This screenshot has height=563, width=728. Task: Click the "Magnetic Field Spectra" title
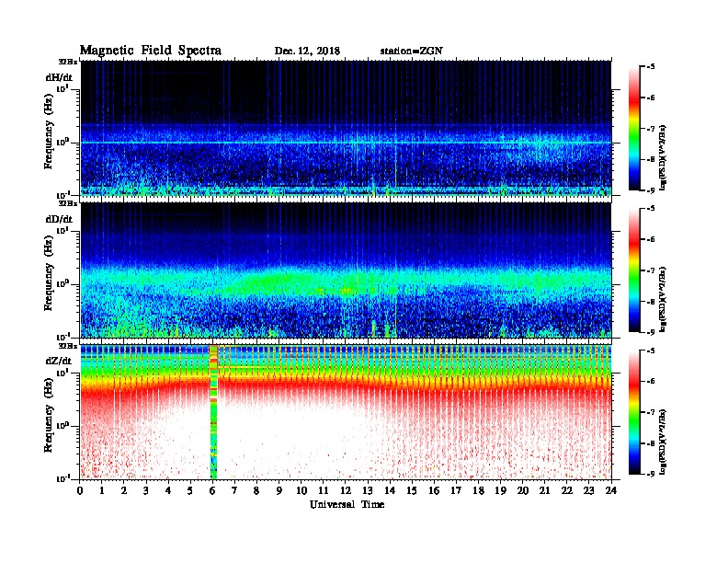[x=151, y=51]
